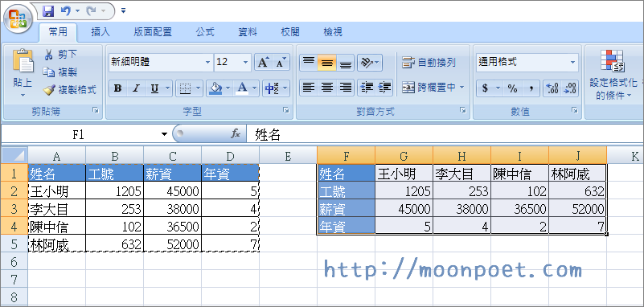Switch to the 檢視 tab

[333, 32]
